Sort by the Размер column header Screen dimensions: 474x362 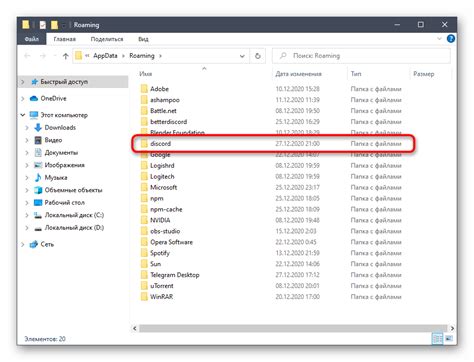point(424,74)
